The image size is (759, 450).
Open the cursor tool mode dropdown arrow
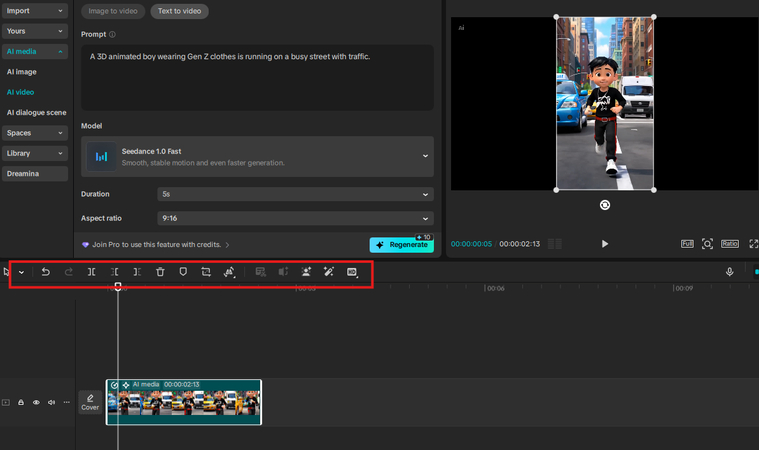tap(21, 272)
